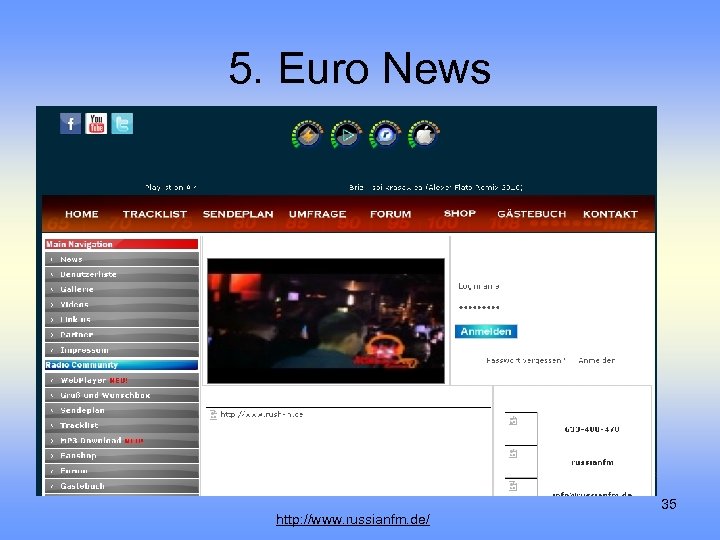Launch stream with the Winamp player icon

tap(307, 134)
